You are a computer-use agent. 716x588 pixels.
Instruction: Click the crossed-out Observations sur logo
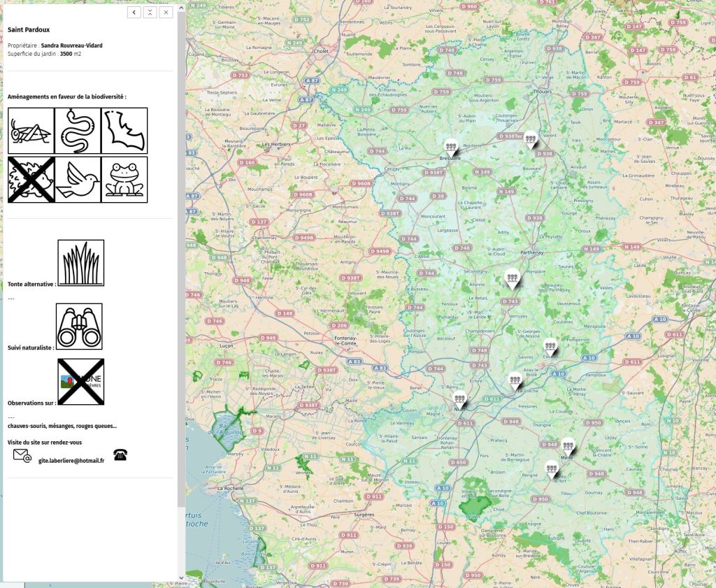80,382
